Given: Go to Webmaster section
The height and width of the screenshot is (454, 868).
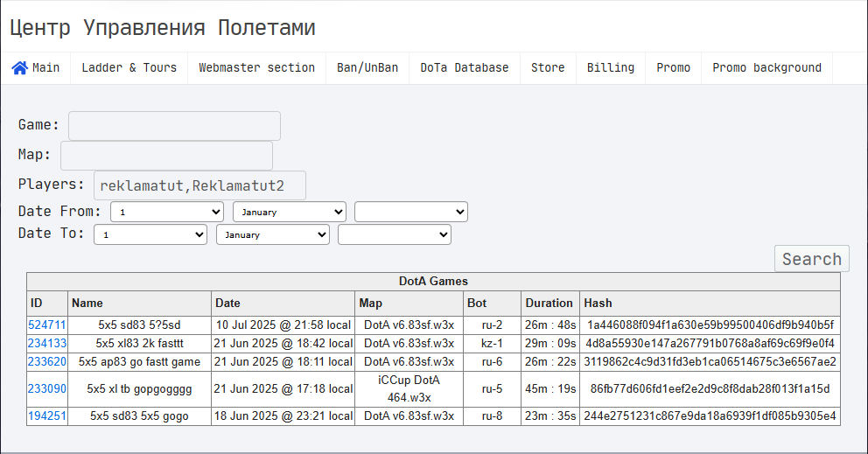Looking at the screenshot, I should click(257, 68).
